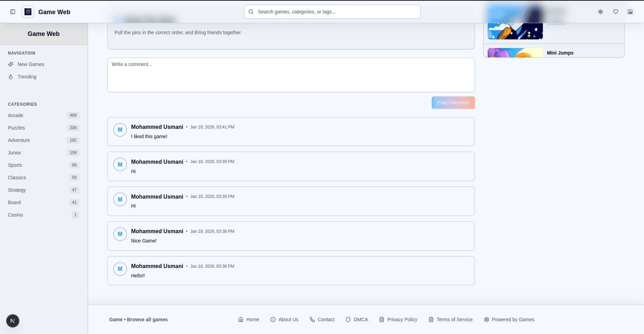Screen dimensions: 644x334
Task: Open favorites with the heart icon
Action: tap(616, 12)
